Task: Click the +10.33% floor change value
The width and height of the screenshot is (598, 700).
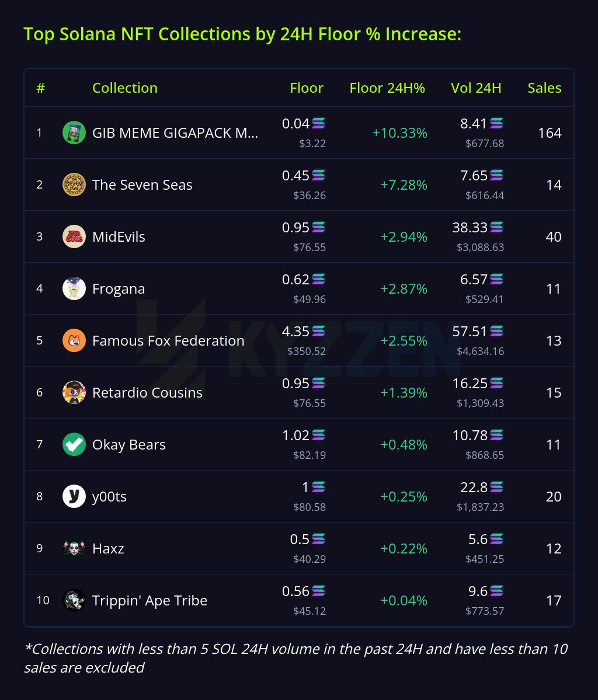Action: click(x=400, y=133)
